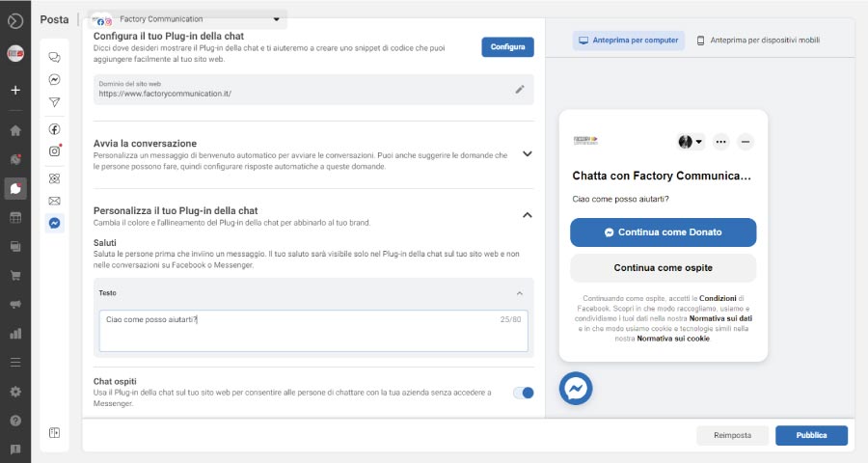Open profile switcher dropdown in chat preview
The height and width of the screenshot is (463, 868).
pyautogui.click(x=691, y=142)
